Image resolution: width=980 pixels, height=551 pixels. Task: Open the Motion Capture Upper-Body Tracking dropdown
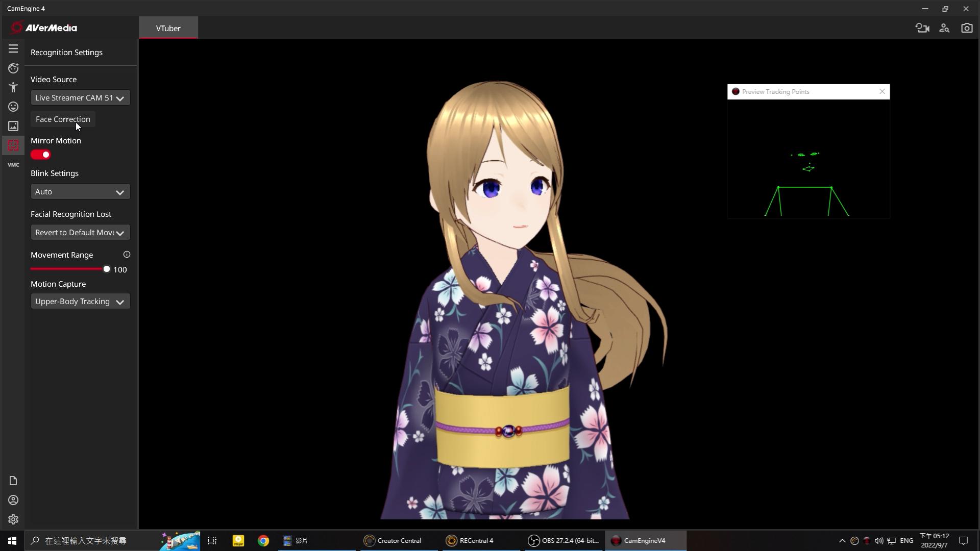click(80, 302)
